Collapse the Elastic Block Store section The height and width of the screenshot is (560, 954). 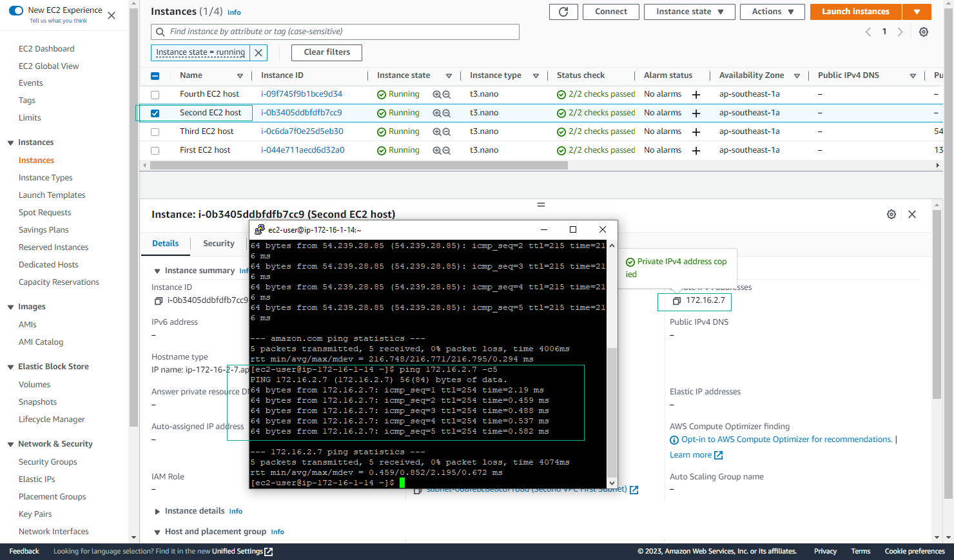(x=10, y=367)
